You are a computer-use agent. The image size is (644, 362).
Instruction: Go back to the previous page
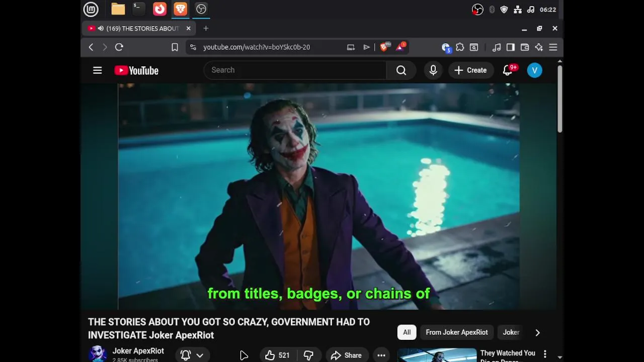pos(91,47)
